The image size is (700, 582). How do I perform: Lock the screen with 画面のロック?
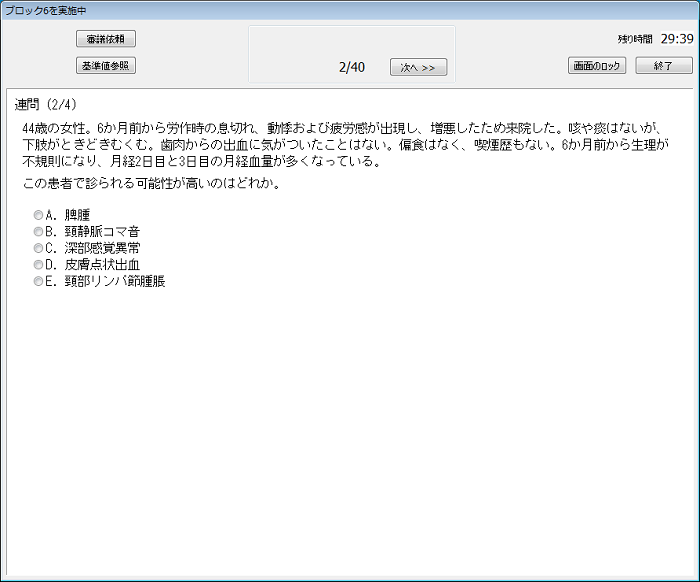(597, 66)
